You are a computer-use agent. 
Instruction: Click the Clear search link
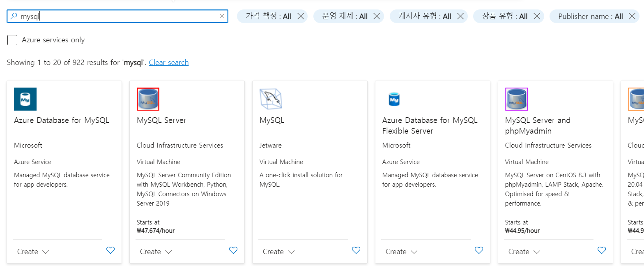169,62
